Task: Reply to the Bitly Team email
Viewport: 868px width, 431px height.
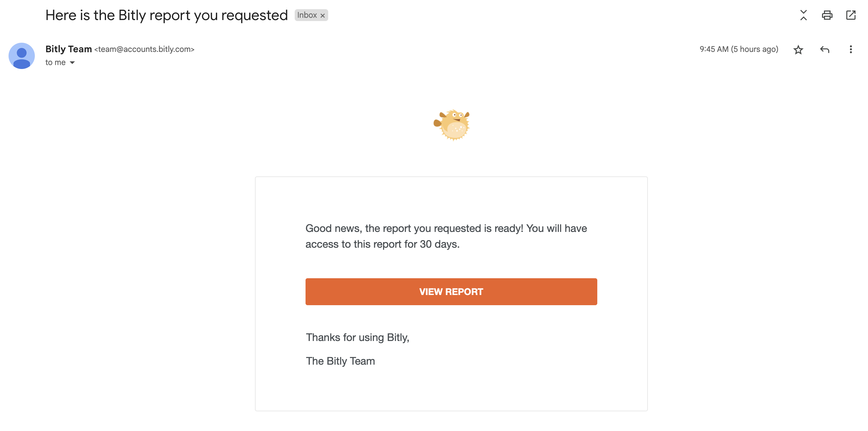Action: [x=825, y=50]
